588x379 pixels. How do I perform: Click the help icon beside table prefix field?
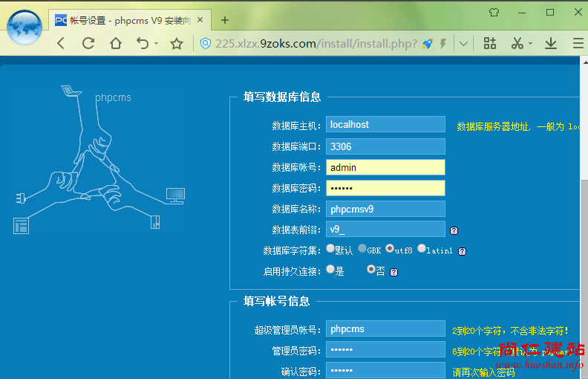click(454, 230)
